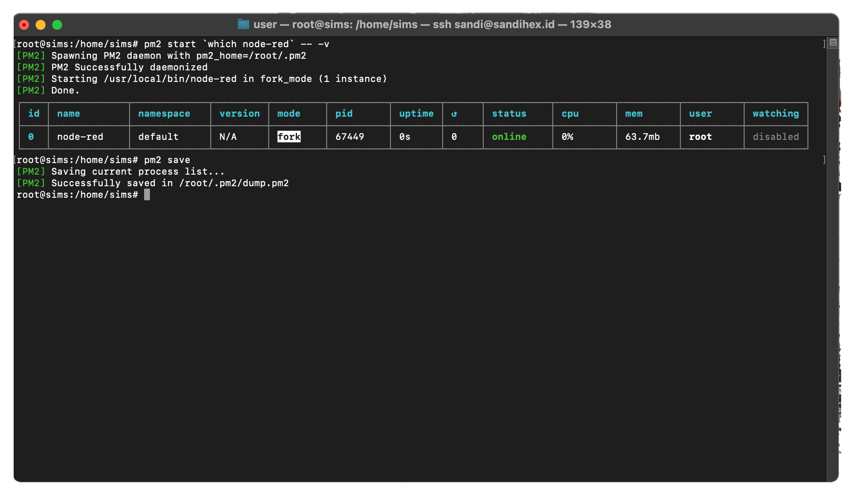This screenshot has width=849, height=504.
Task: Click the bold 'root' user cell
Action: coord(700,137)
